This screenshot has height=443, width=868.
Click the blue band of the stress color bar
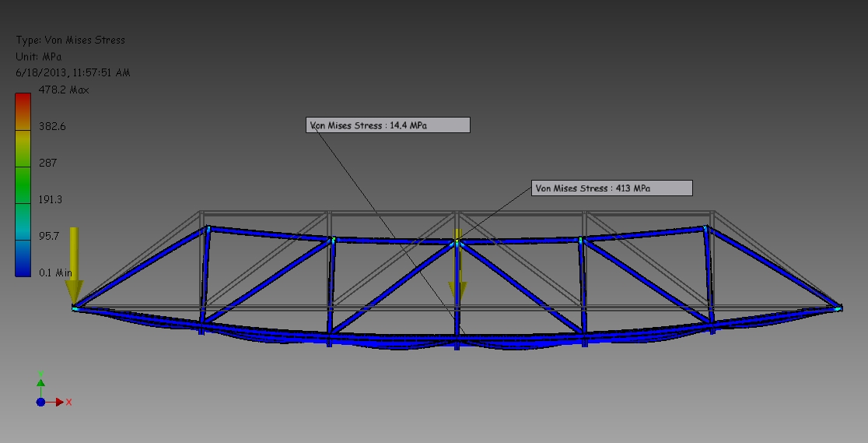(x=23, y=258)
